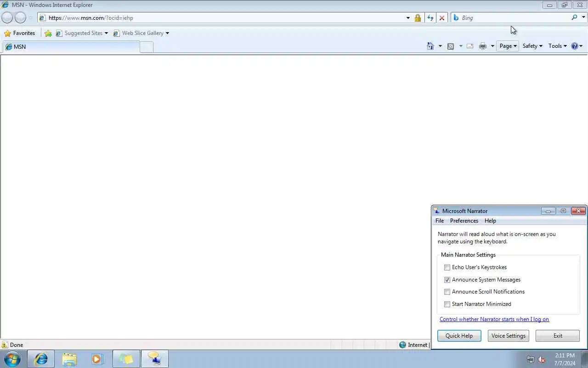
Task: Expand the Help button dropdown arrow
Action: point(581,46)
